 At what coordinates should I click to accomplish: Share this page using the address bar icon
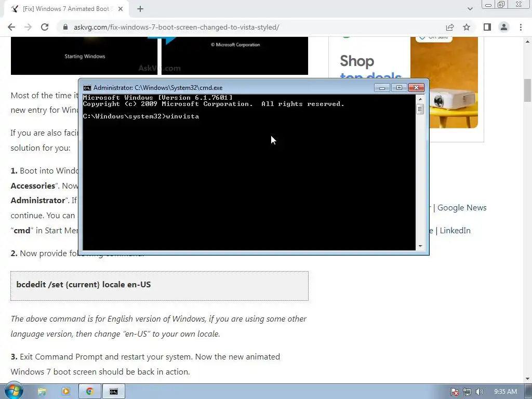450,27
